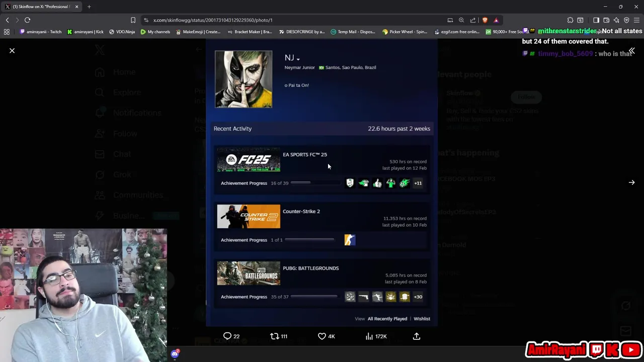This screenshot has height=362, width=644.
Task: Open amirrayani | Kick bookmark
Action: [86, 32]
